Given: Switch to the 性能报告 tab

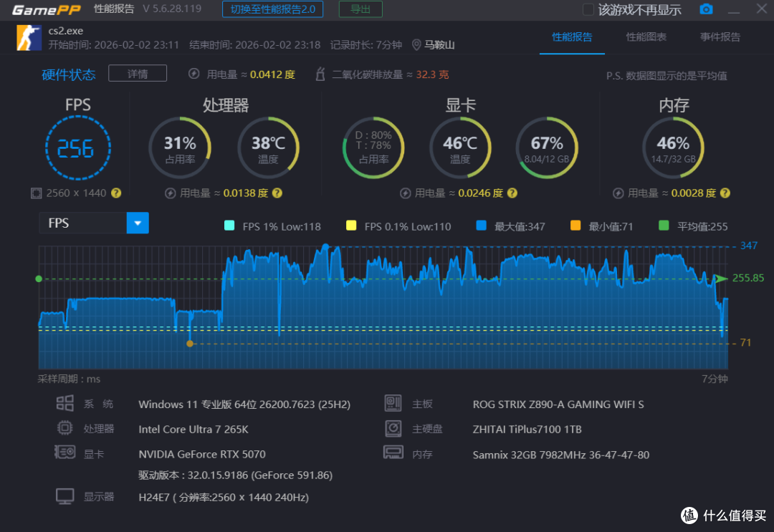Looking at the screenshot, I should point(572,37).
